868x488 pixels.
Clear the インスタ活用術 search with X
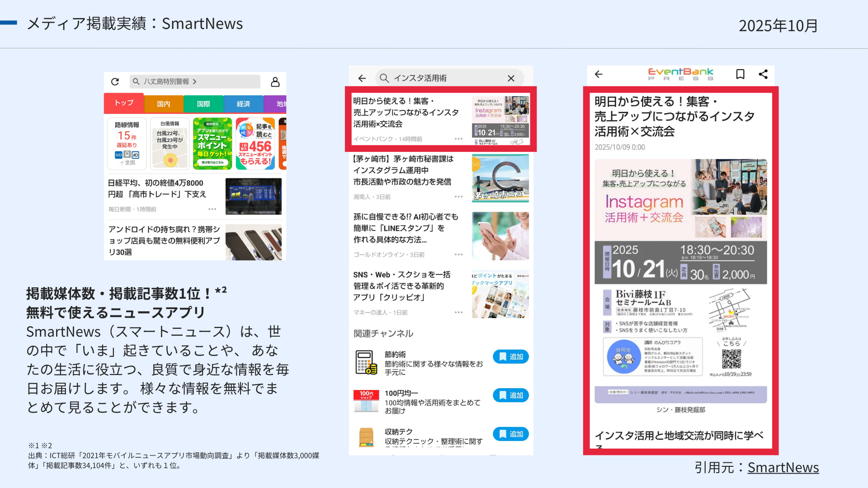click(511, 78)
